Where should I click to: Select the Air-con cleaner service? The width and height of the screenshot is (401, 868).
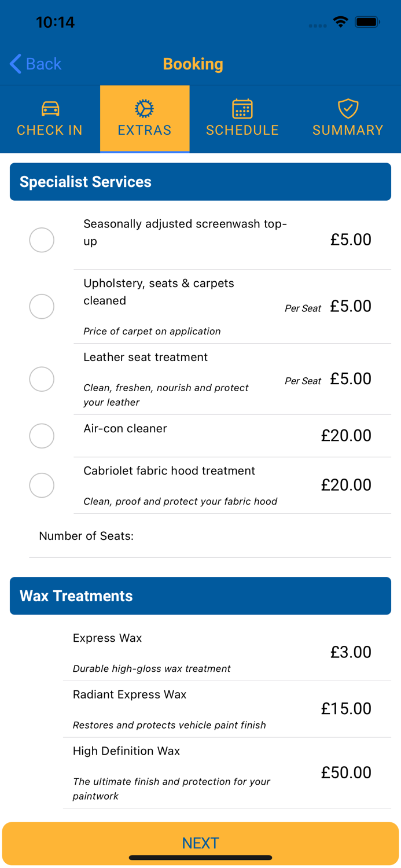(x=41, y=436)
